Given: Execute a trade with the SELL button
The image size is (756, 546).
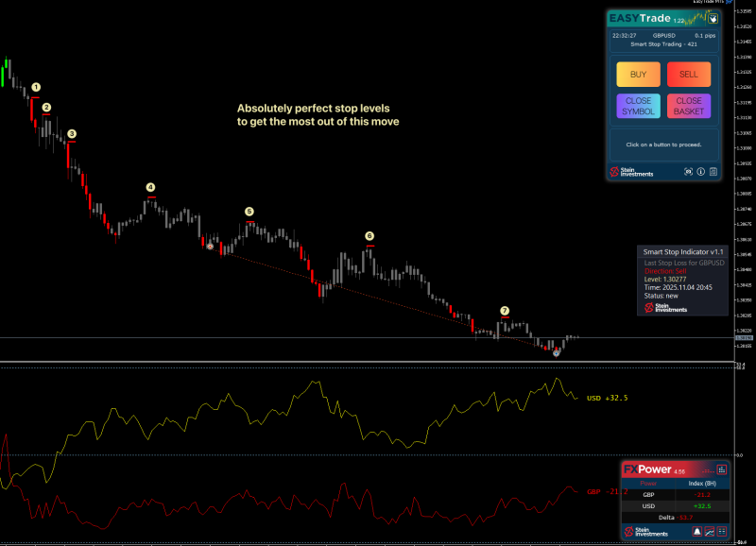Looking at the screenshot, I should click(689, 74).
